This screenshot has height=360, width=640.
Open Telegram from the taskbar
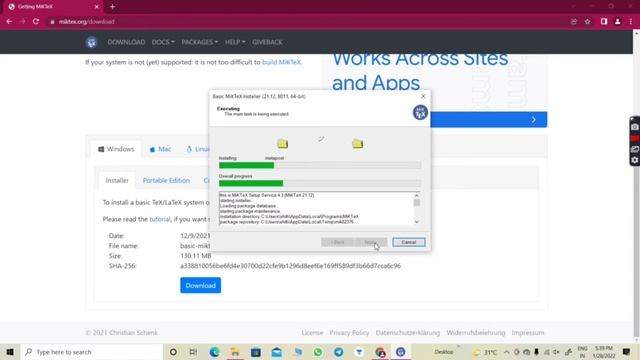point(339,352)
